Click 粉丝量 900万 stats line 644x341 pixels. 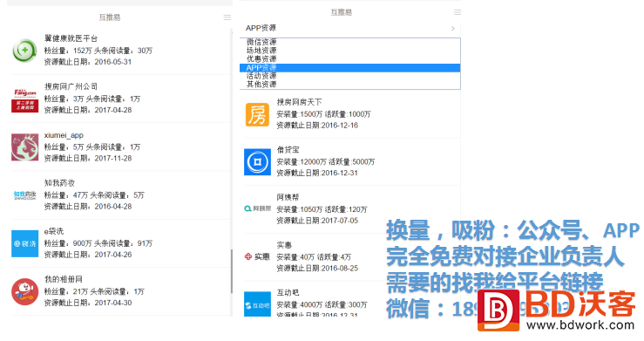[98, 243]
